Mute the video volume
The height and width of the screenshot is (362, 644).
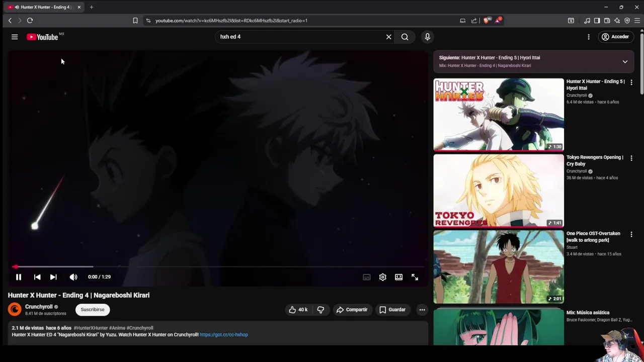[x=73, y=277]
